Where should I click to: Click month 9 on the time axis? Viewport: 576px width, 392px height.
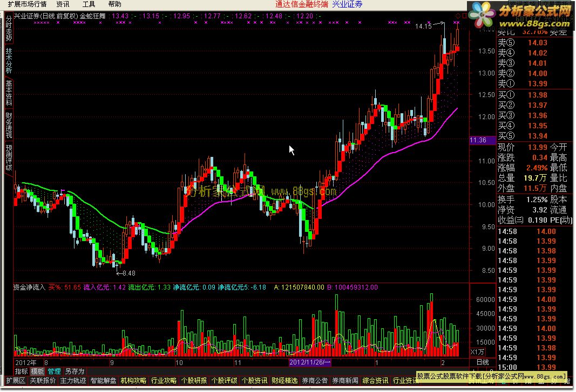[x=112, y=363]
